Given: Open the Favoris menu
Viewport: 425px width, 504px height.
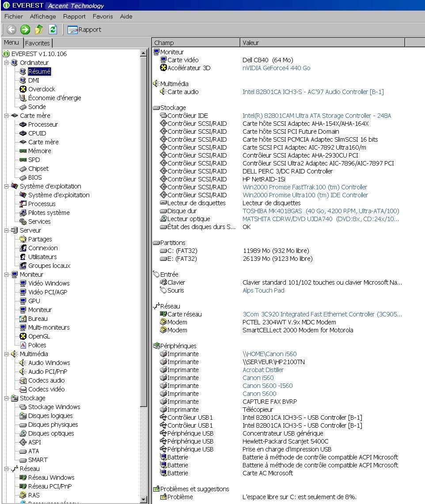Looking at the screenshot, I should coord(102,16).
